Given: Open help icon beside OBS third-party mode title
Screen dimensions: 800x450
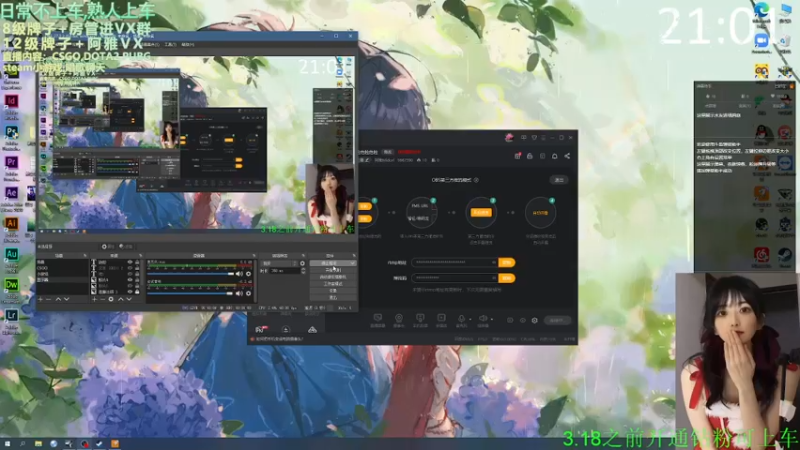Looking at the screenshot, I should [x=476, y=180].
